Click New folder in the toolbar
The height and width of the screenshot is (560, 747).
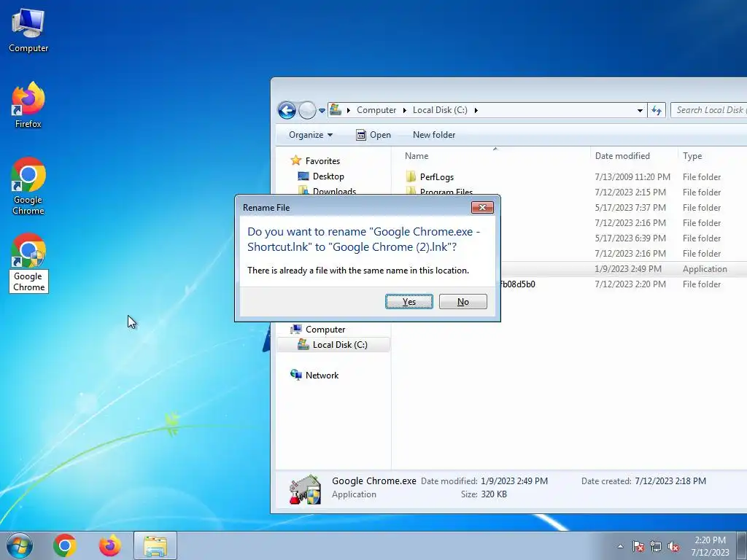[434, 135]
